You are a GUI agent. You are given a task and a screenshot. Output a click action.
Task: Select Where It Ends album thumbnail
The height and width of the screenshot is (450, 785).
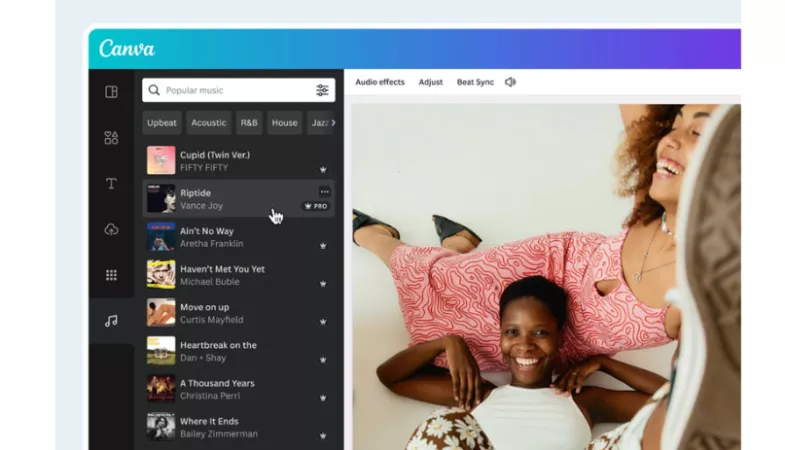[161, 426]
